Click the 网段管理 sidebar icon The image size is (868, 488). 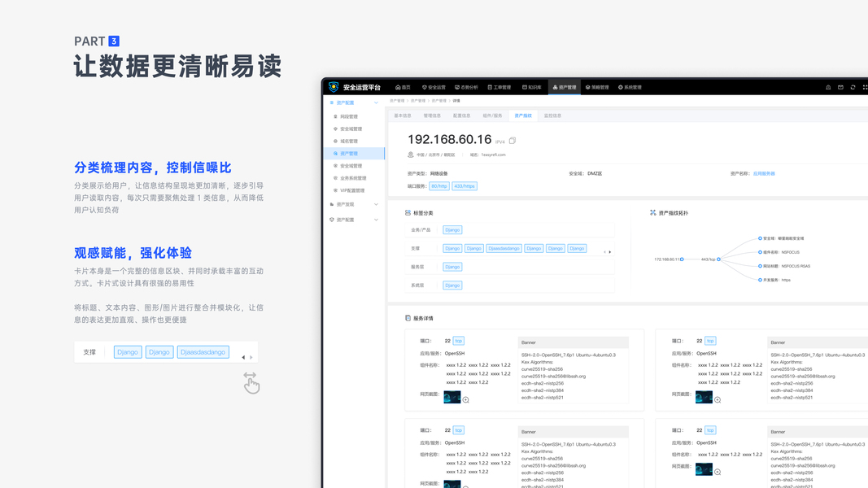tap(335, 117)
